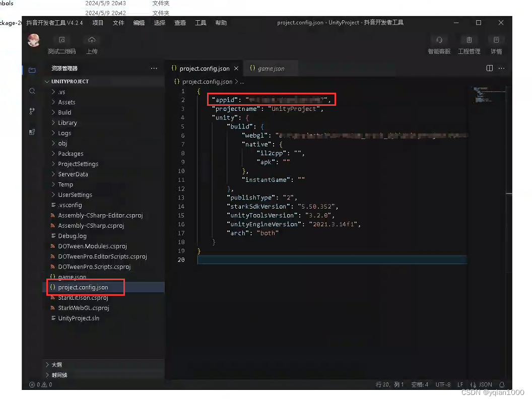Click the LF line ending indicator
The height and width of the screenshot is (401, 532).
tap(460, 384)
